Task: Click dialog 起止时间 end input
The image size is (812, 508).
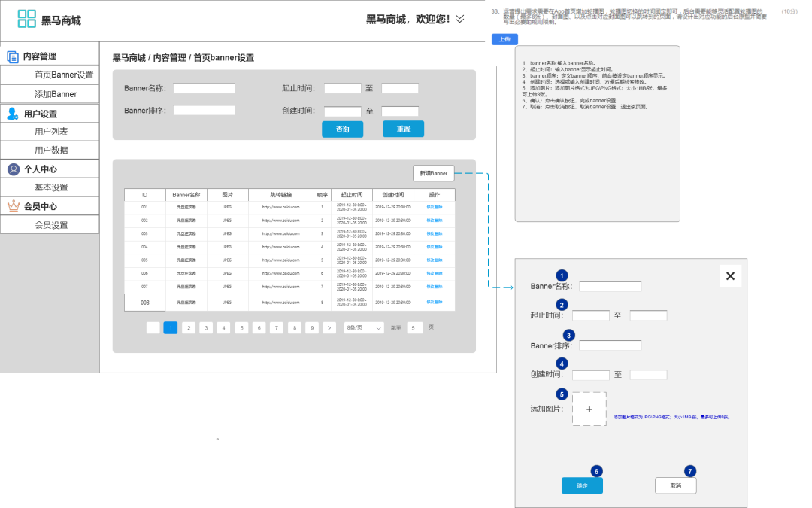Action: [648, 315]
